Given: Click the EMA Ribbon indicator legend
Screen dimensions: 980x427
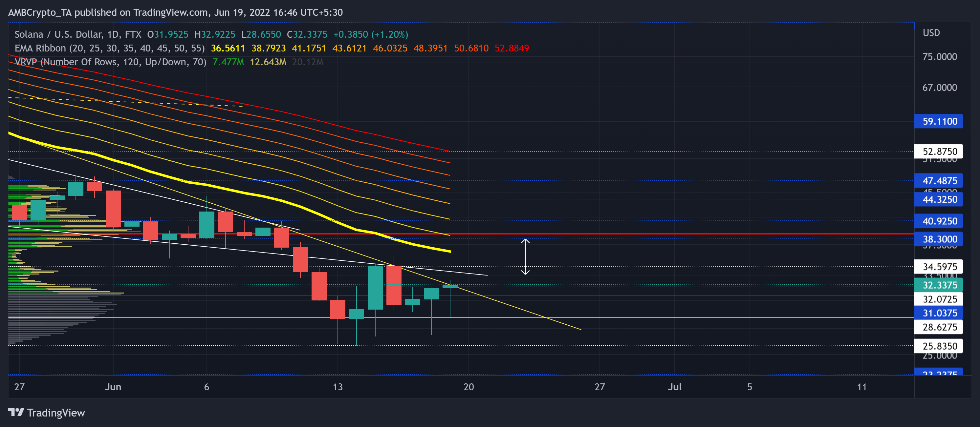Looking at the screenshot, I should pos(109,48).
